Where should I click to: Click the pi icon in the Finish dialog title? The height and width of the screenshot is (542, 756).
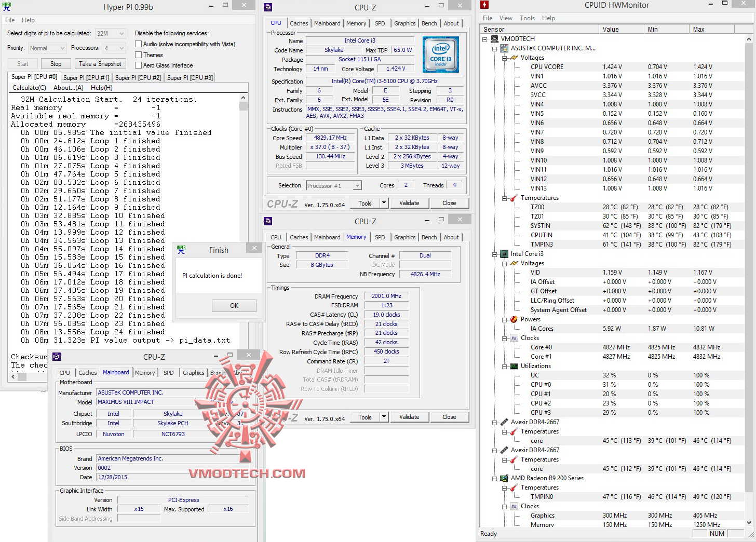(181, 250)
